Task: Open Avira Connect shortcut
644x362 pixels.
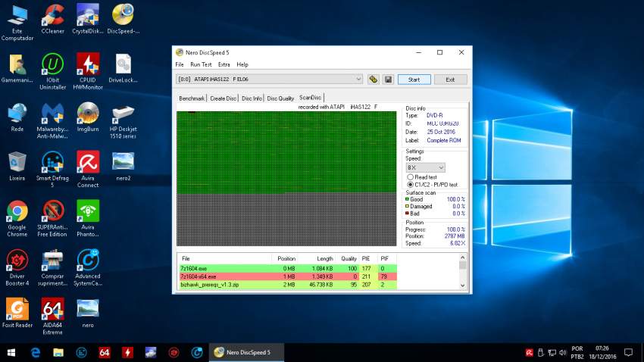Action: click(x=87, y=170)
